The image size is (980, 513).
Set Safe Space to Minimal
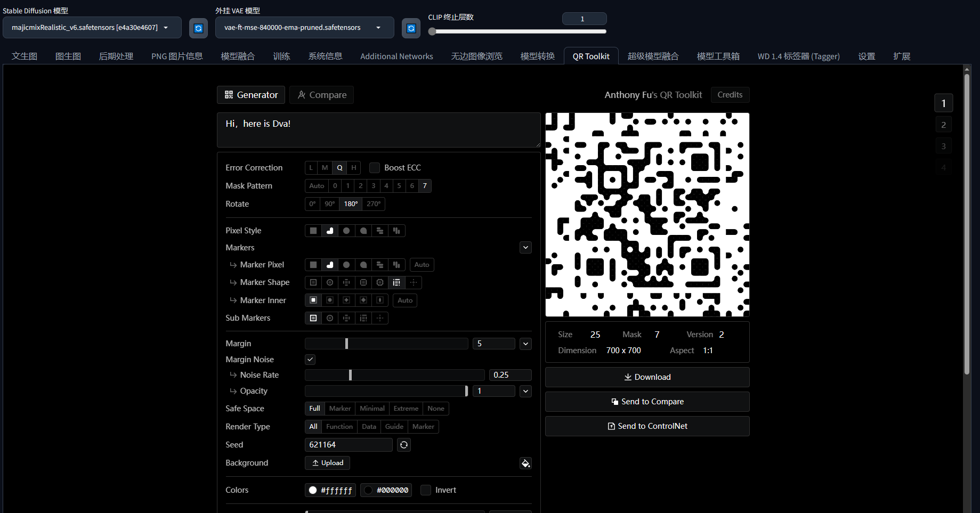tap(372, 409)
